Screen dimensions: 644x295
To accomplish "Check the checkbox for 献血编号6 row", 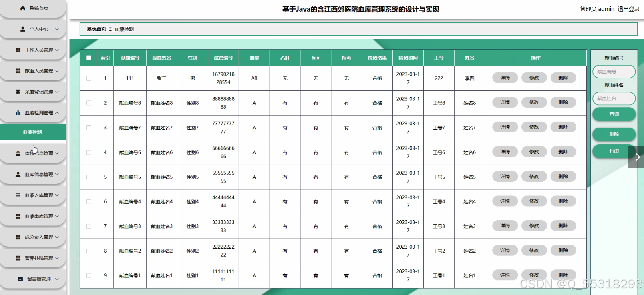I will (x=89, y=152).
